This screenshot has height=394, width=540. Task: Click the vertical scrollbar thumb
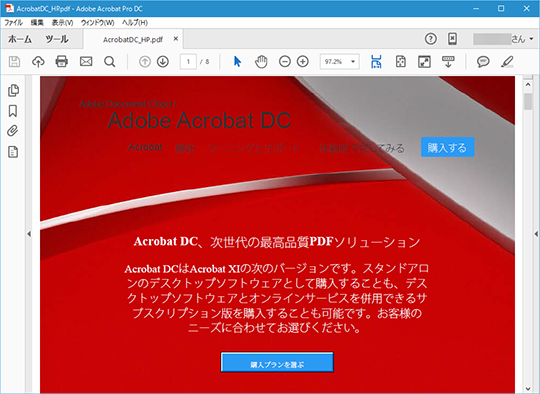(528, 101)
